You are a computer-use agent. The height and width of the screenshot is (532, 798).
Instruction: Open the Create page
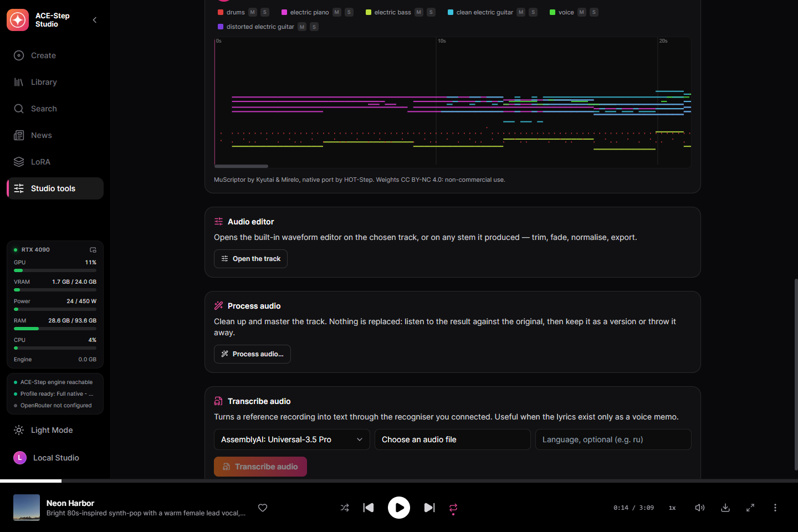coord(55,55)
